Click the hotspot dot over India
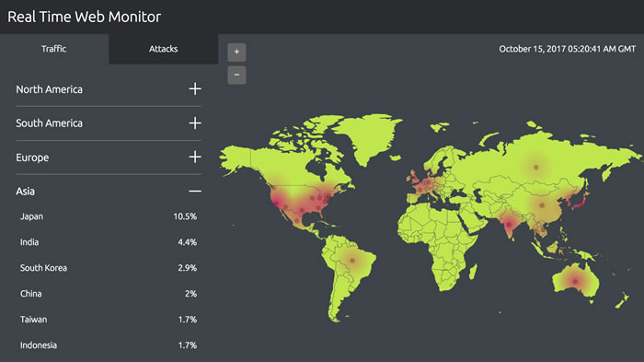 509,225
